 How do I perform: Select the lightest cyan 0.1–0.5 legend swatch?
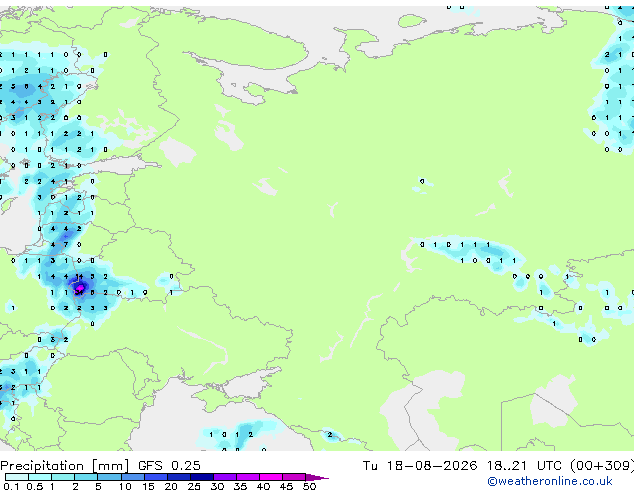point(17,477)
